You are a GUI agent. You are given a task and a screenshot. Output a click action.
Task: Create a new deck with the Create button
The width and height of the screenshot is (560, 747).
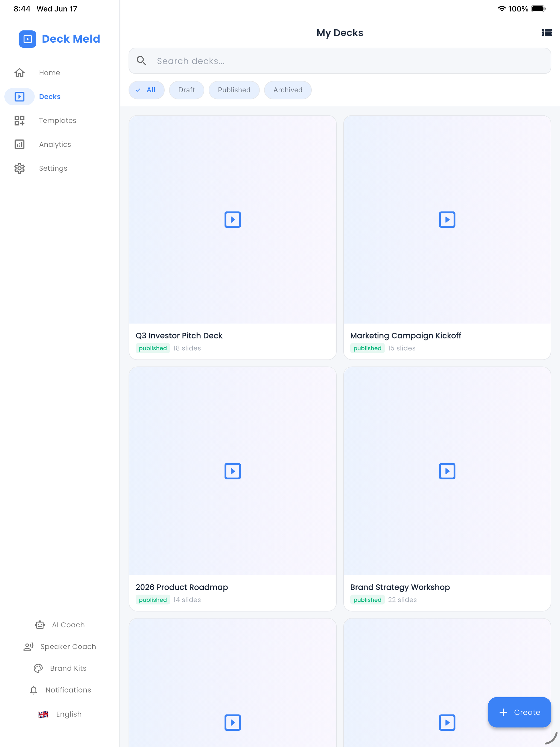point(520,712)
